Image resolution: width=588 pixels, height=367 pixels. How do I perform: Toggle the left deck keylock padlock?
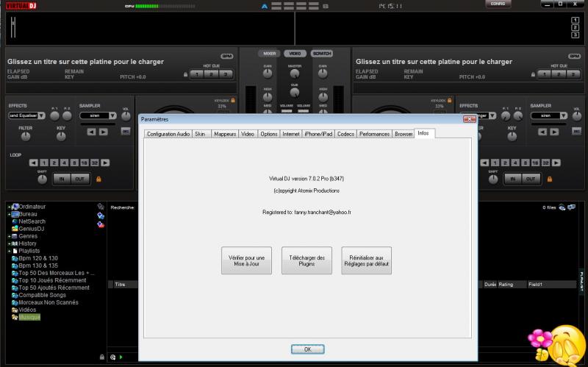click(x=233, y=100)
